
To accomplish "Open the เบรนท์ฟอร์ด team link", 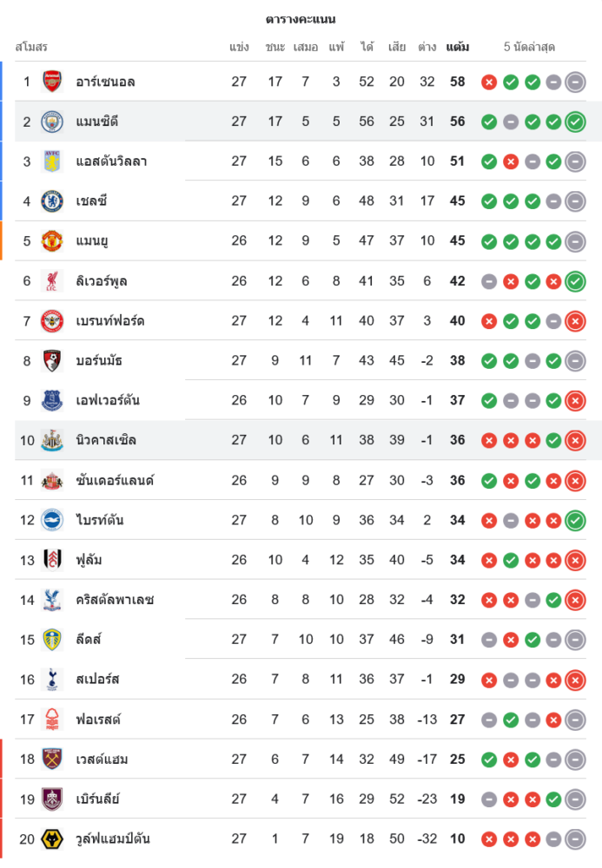I will [x=110, y=321].
